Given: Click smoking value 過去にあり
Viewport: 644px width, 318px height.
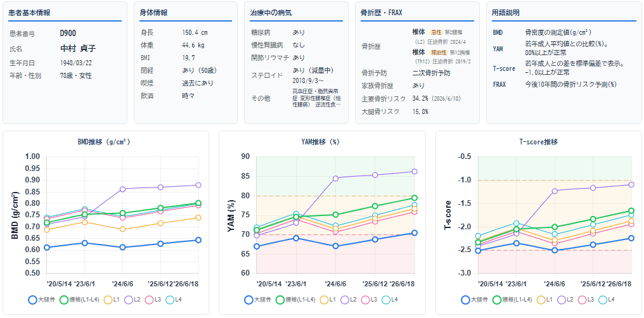Looking at the screenshot, I should [198, 83].
